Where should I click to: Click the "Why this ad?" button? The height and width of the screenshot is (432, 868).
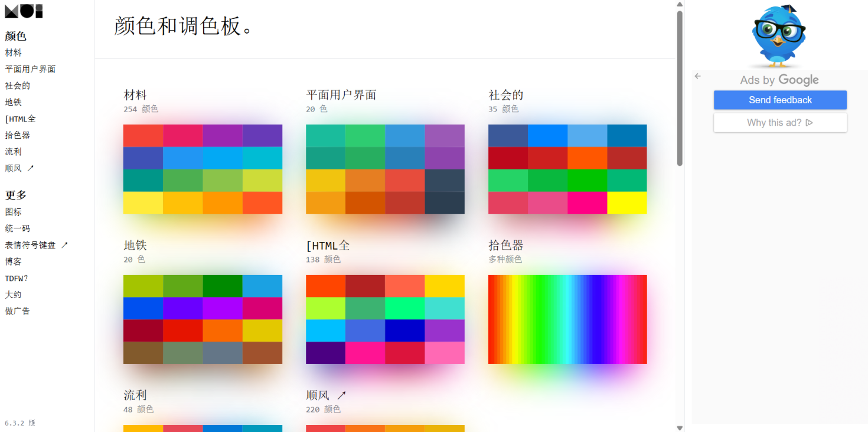pyautogui.click(x=780, y=122)
